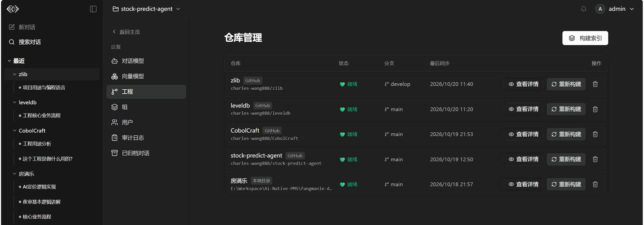
Task: Click the admin avatar circle
Action: click(600, 9)
